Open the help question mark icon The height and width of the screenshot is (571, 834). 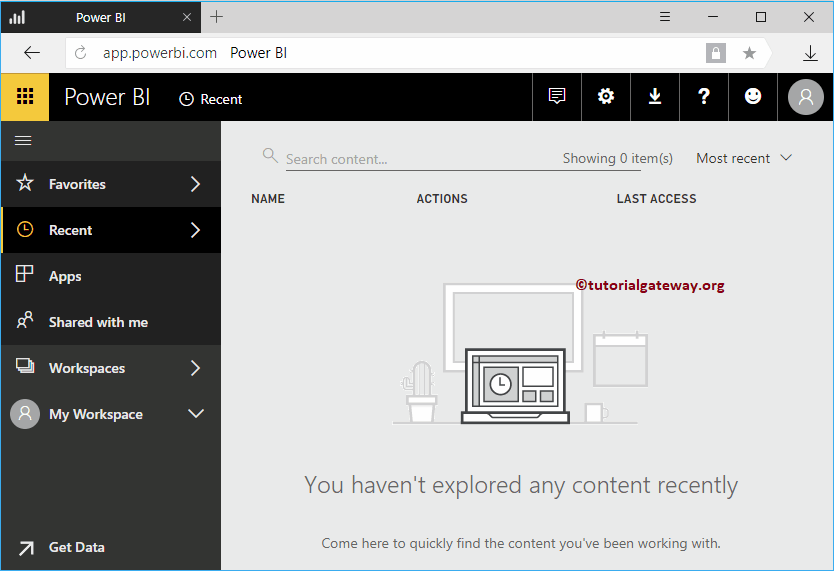click(704, 96)
